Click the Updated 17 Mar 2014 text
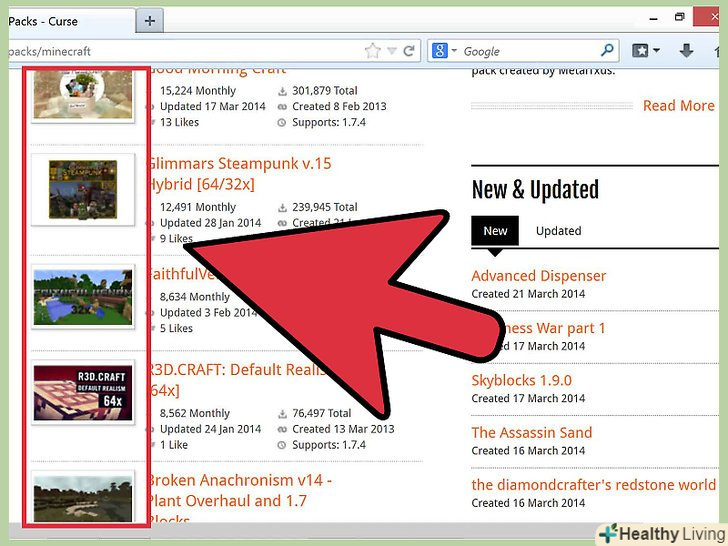Screen dimensions: 728x546 point(213,106)
